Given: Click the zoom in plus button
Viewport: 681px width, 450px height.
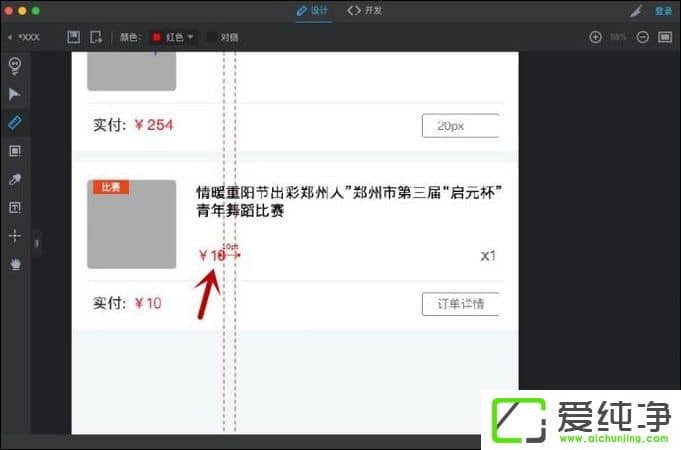Looking at the screenshot, I should point(596,37).
